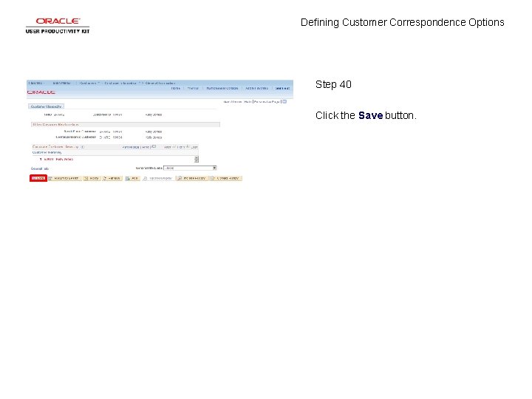
Task: Click the Correct History button
Action: coord(225,178)
